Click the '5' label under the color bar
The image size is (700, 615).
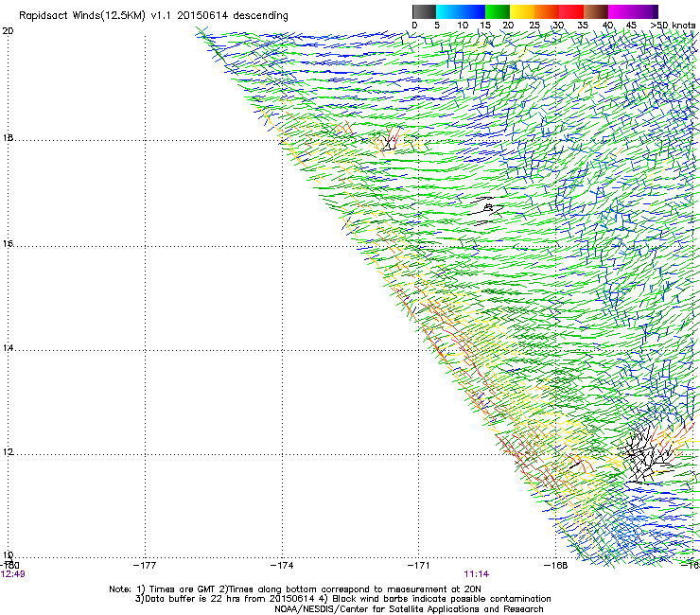(437, 26)
